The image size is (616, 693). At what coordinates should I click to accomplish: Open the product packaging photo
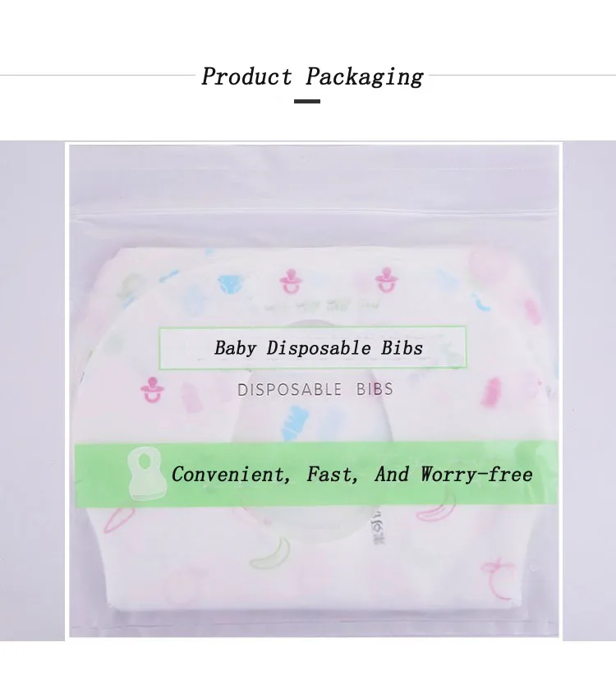[314, 391]
